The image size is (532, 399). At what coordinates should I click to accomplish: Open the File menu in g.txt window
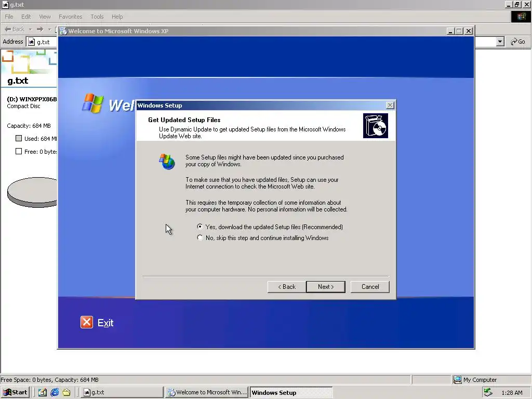click(9, 17)
